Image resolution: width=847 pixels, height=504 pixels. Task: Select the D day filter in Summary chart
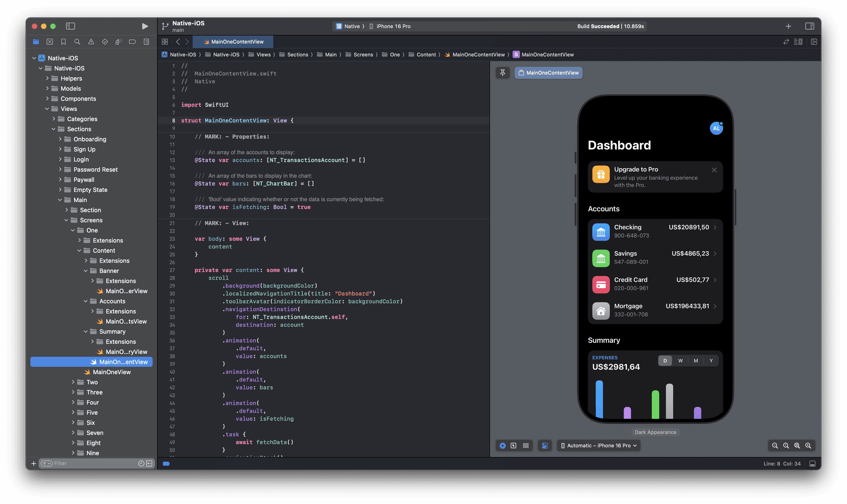pyautogui.click(x=665, y=360)
